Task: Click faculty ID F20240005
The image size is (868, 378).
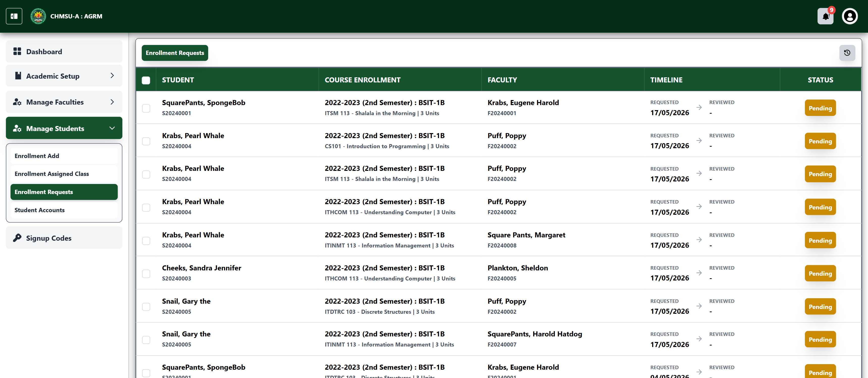Action: (502, 278)
